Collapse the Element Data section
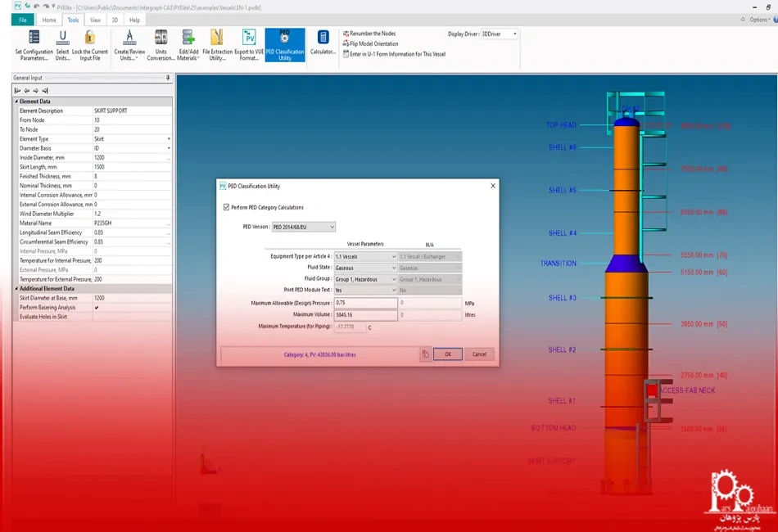The width and height of the screenshot is (778, 532). coord(16,101)
